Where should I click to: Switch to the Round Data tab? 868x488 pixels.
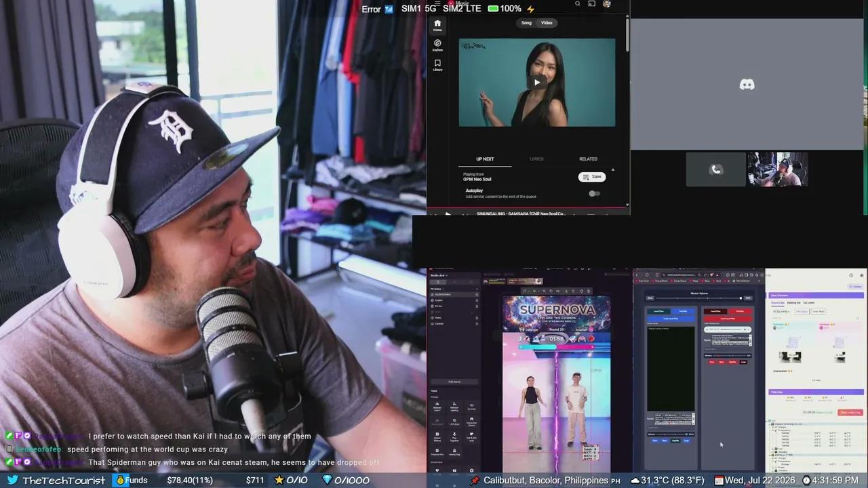click(x=778, y=303)
